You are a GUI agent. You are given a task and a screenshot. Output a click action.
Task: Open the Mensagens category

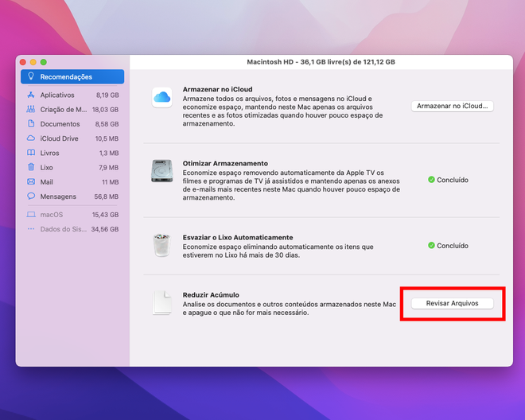72,196
